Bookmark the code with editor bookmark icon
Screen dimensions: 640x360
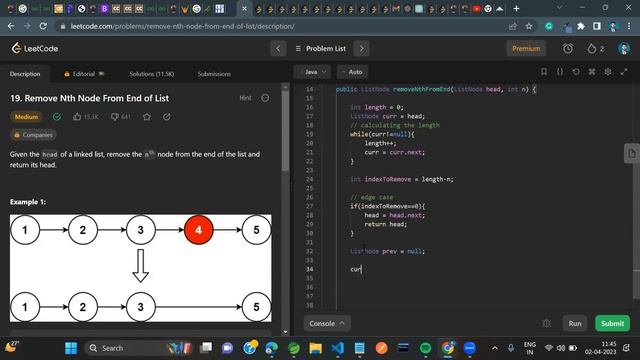pos(544,72)
